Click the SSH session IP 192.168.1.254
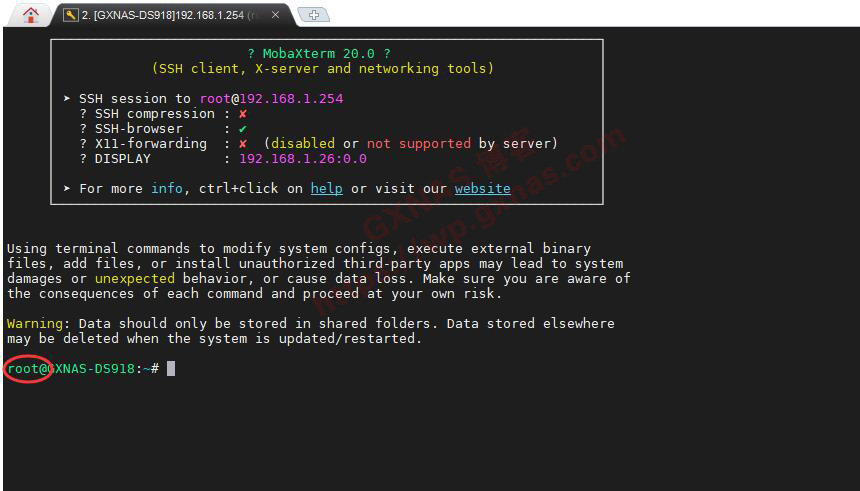Viewport: 860px width, 491px height. 291,99
